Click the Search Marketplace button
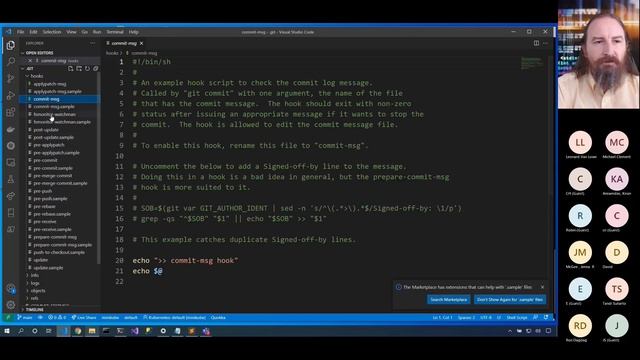 [449, 300]
